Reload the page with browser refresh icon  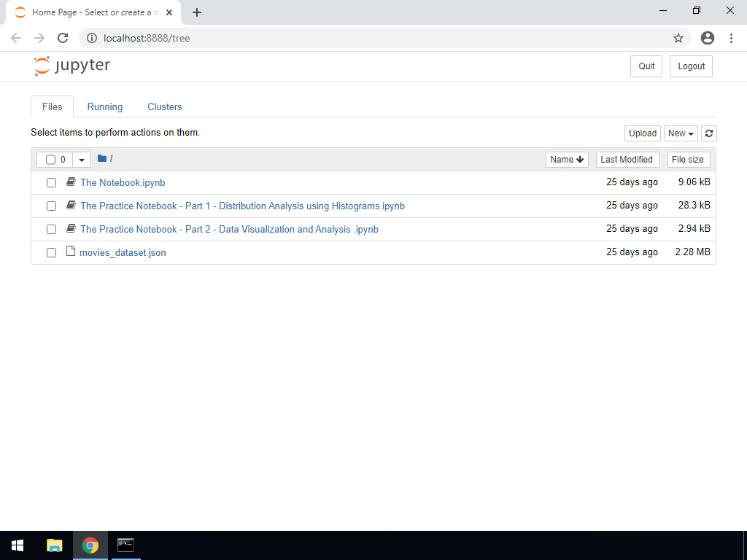[x=63, y=38]
